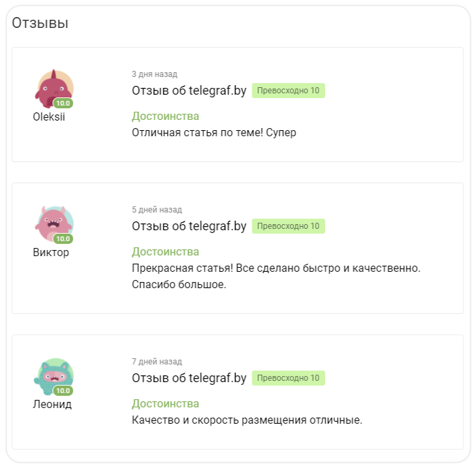Image resolution: width=476 pixels, height=468 pixels.
Task: Click the 'Отзывы' section heading
Action: tap(40, 23)
